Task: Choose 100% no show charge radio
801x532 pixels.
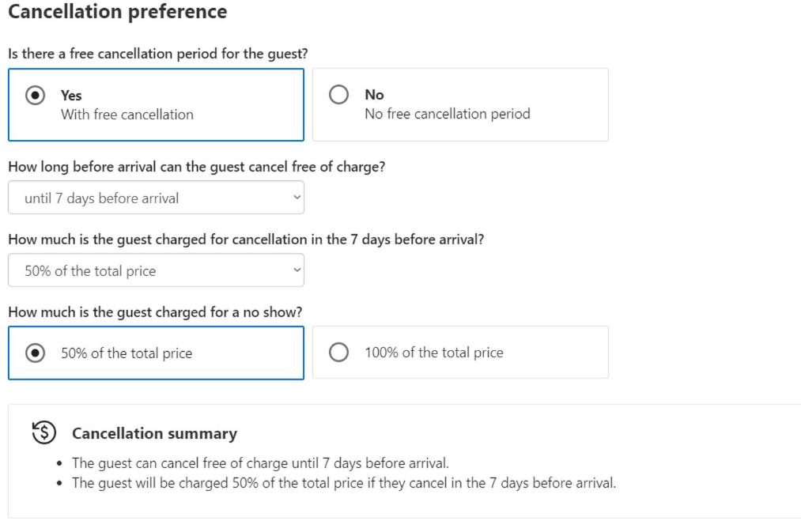Action: tap(338, 353)
